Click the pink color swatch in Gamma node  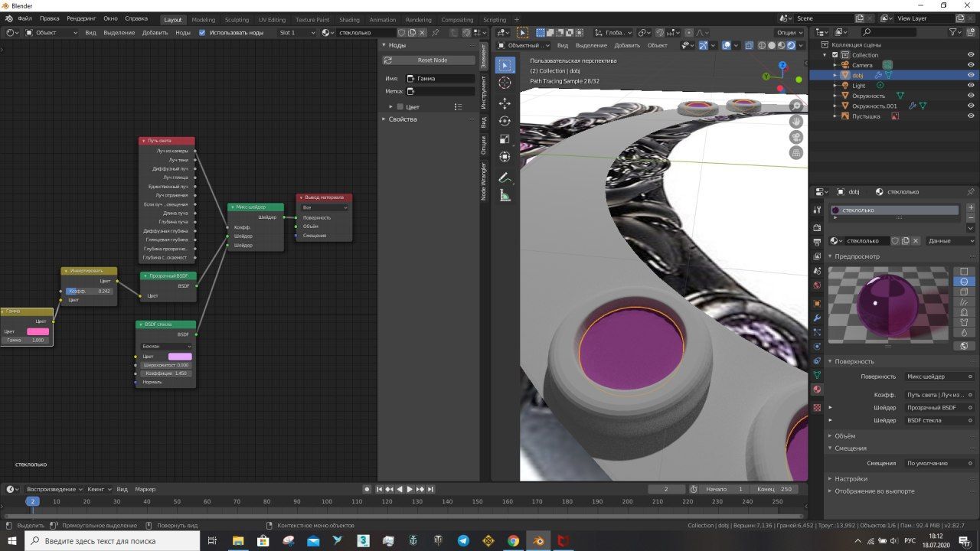[x=38, y=331]
